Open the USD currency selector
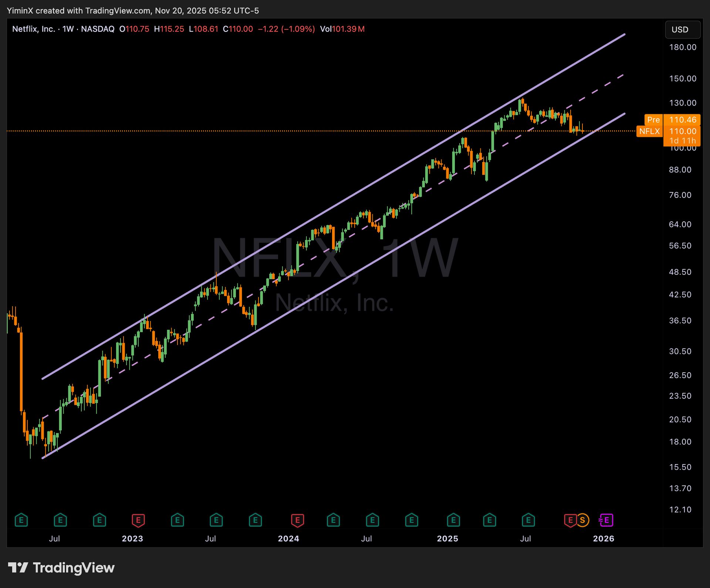This screenshot has width=710, height=588. [x=683, y=30]
